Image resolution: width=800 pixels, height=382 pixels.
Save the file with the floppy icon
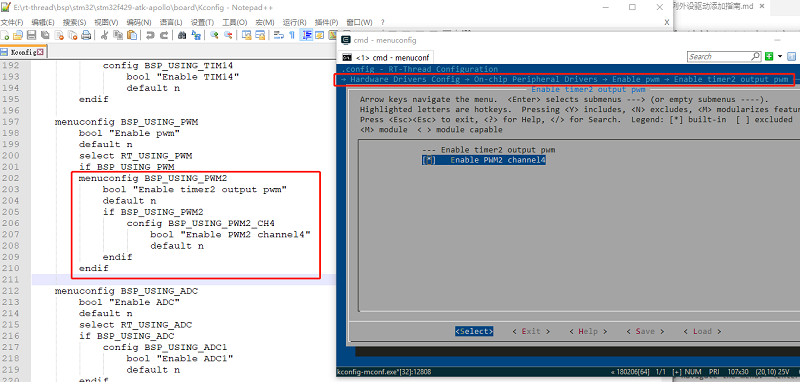[31, 35]
